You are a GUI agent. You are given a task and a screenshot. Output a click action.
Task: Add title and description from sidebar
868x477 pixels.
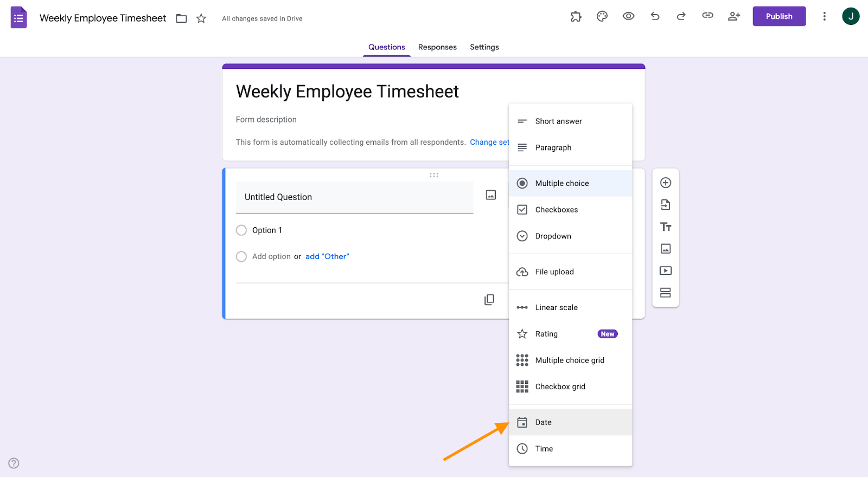(x=666, y=227)
